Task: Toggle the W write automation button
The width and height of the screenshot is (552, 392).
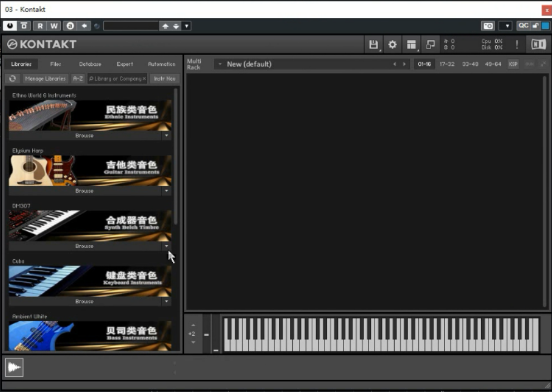Action: 54,26
